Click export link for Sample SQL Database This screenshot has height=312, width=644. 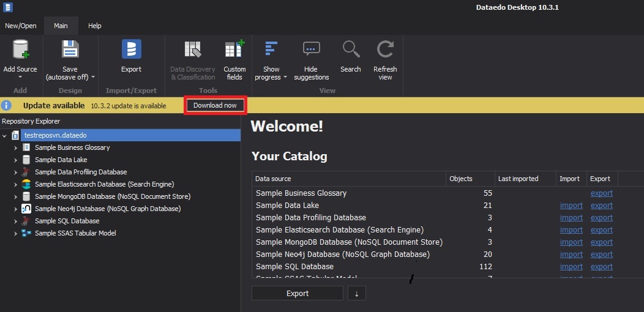[x=602, y=267]
